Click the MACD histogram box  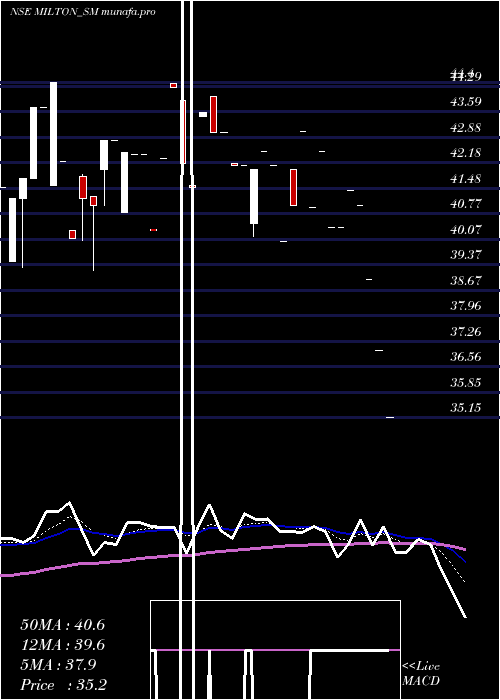(x=275, y=650)
